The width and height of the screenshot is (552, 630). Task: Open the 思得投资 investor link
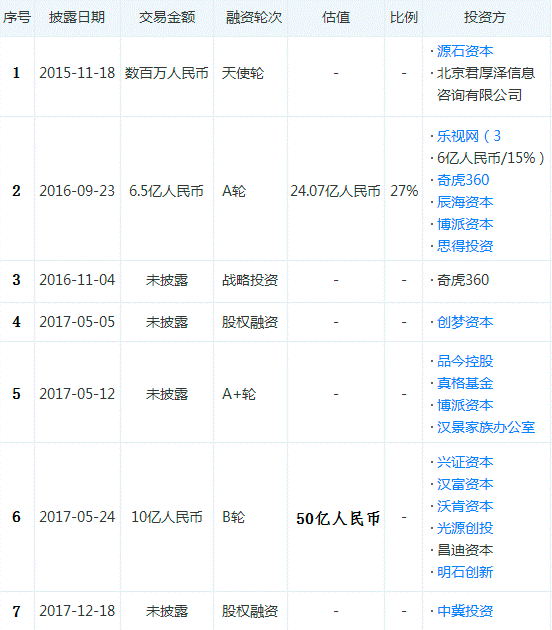tap(465, 246)
